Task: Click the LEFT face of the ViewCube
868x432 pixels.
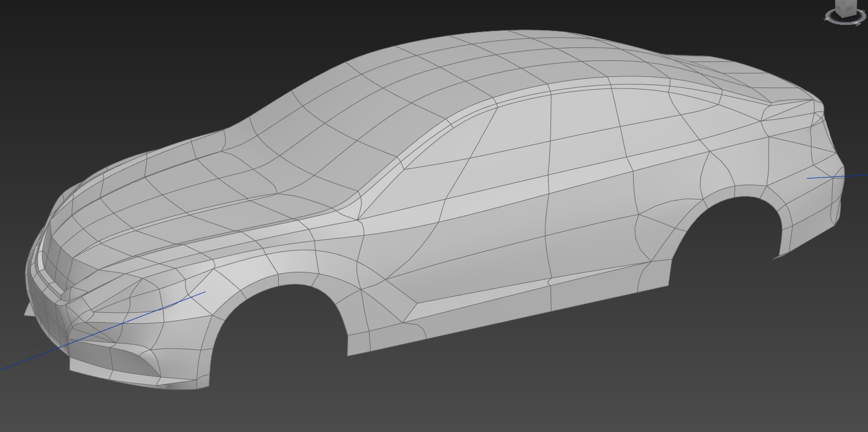Action: click(849, 9)
